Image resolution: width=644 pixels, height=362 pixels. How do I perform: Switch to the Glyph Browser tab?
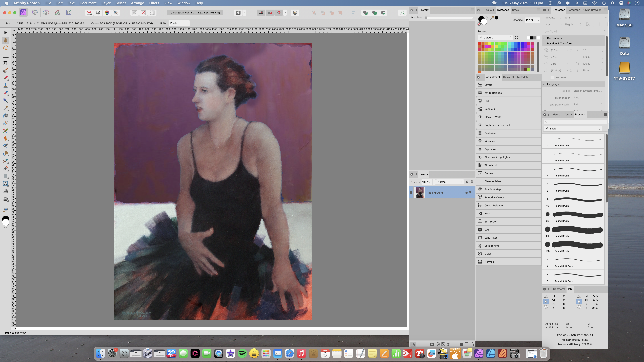pos(592,10)
